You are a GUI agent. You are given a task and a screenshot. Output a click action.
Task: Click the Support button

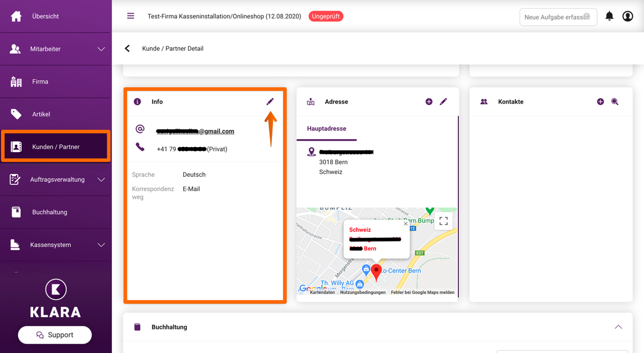(55, 335)
